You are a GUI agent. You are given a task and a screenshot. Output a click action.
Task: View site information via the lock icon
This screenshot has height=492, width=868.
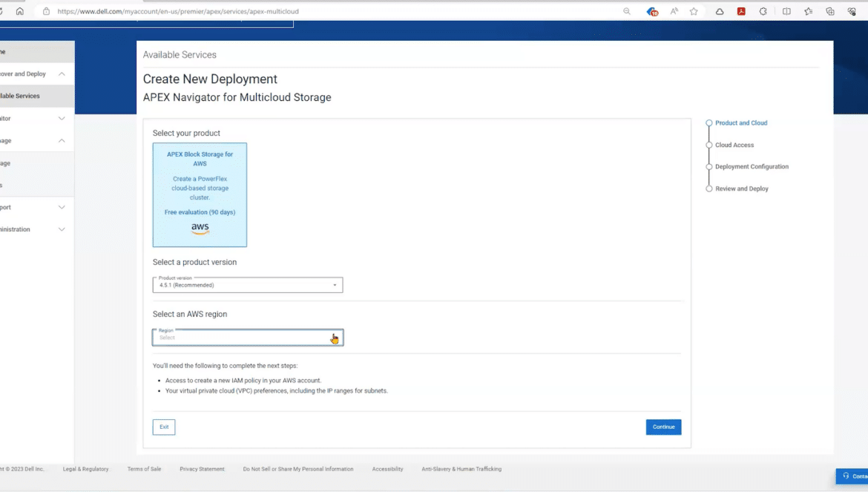(47, 11)
